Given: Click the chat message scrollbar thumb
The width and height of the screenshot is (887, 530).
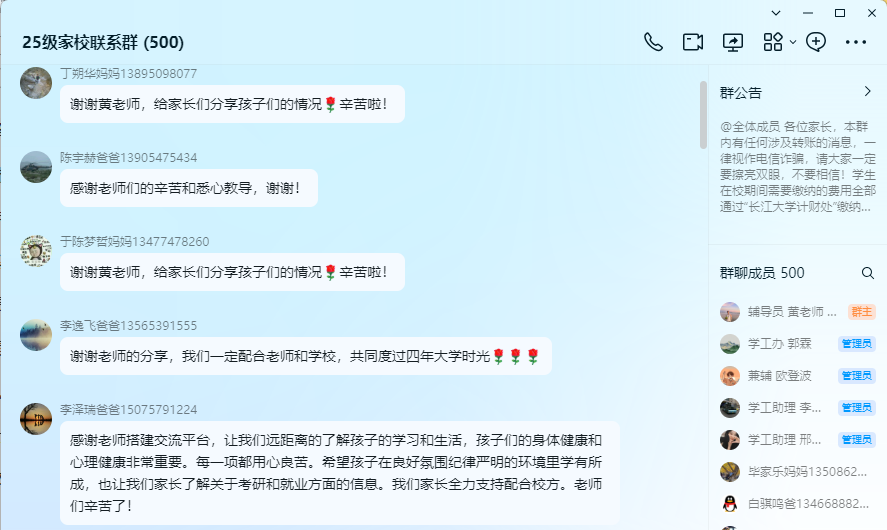Looking at the screenshot, I should (x=703, y=115).
